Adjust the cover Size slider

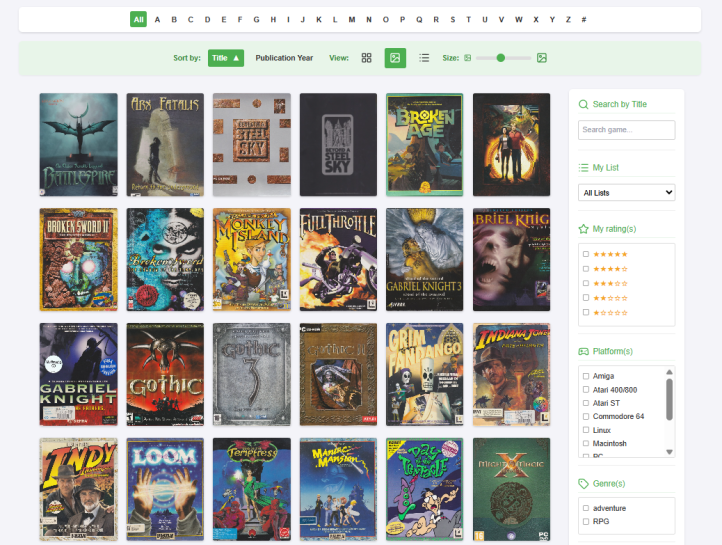point(501,58)
